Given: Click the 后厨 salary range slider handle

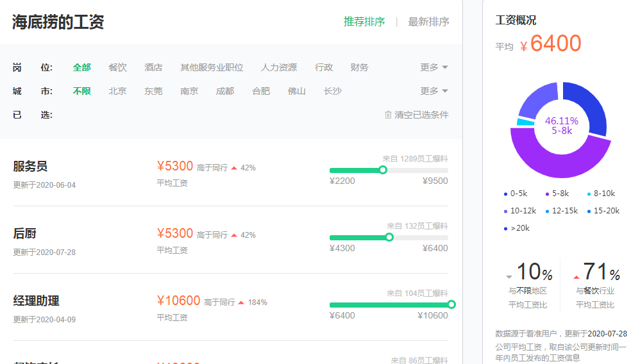Looking at the screenshot, I should (x=389, y=238).
